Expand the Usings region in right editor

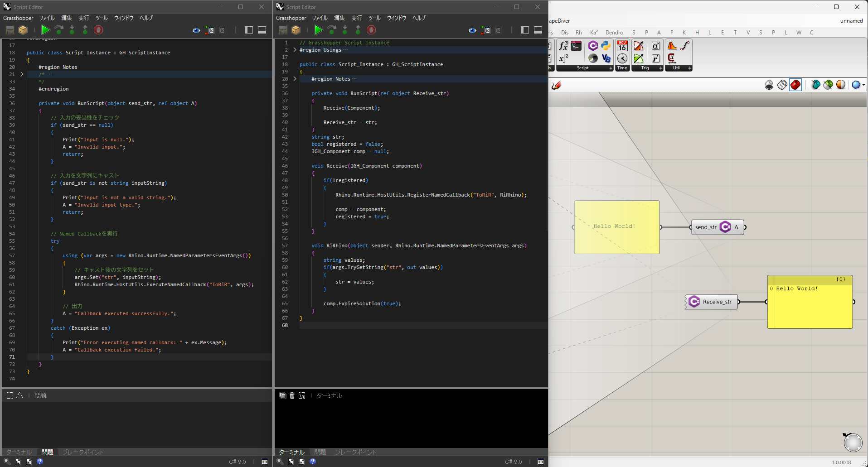pos(295,50)
